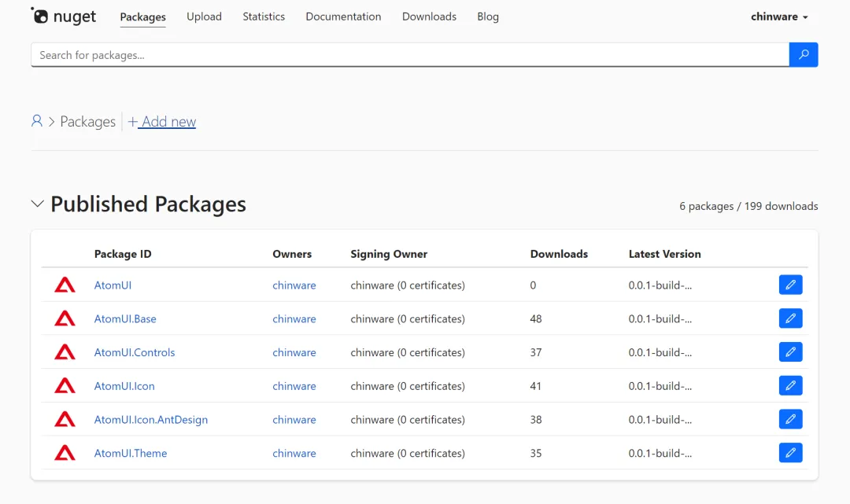850x504 pixels.
Task: Open the AtomUI package link
Action: pos(113,285)
